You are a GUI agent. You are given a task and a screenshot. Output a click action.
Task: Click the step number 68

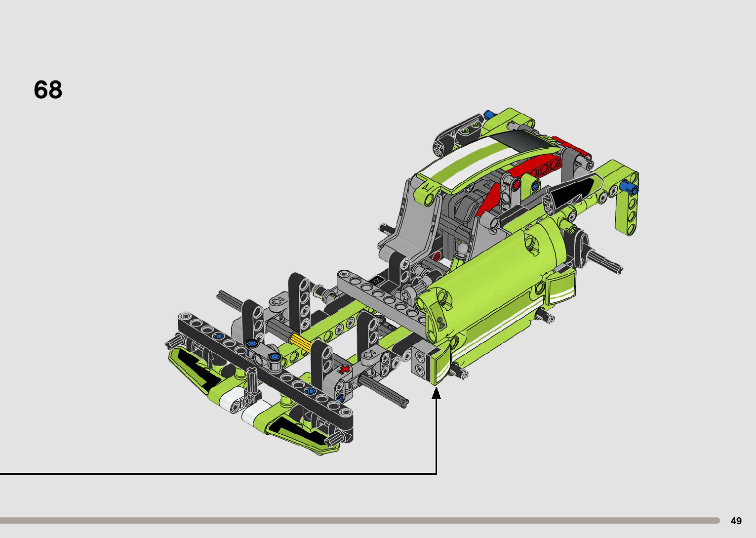(x=48, y=90)
